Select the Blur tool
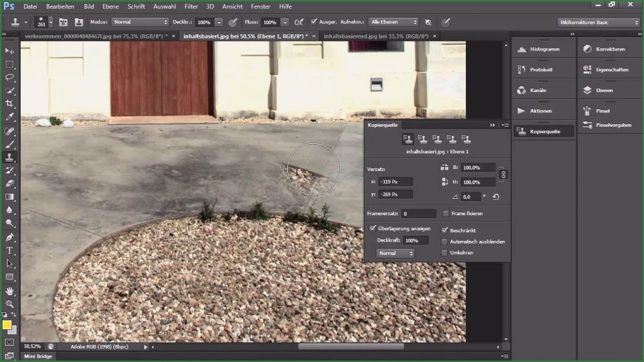Viewport: 644px width, 362px height. 9,210
